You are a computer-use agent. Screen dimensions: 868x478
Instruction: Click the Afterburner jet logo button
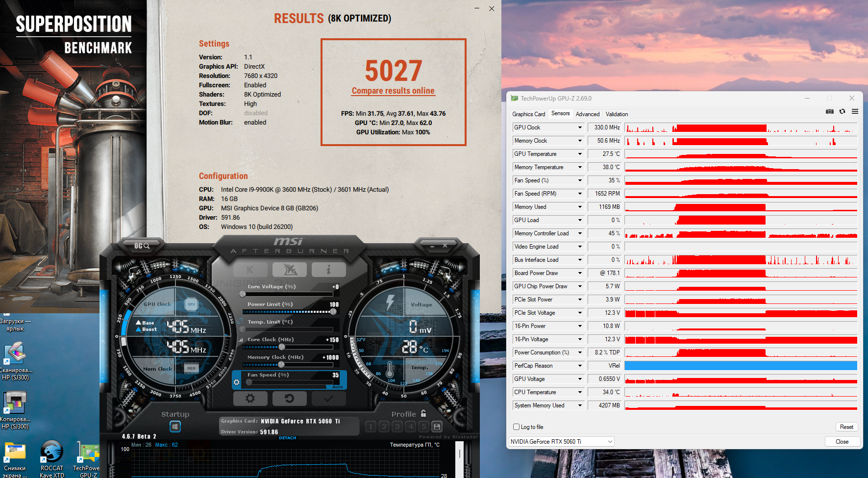tap(289, 269)
